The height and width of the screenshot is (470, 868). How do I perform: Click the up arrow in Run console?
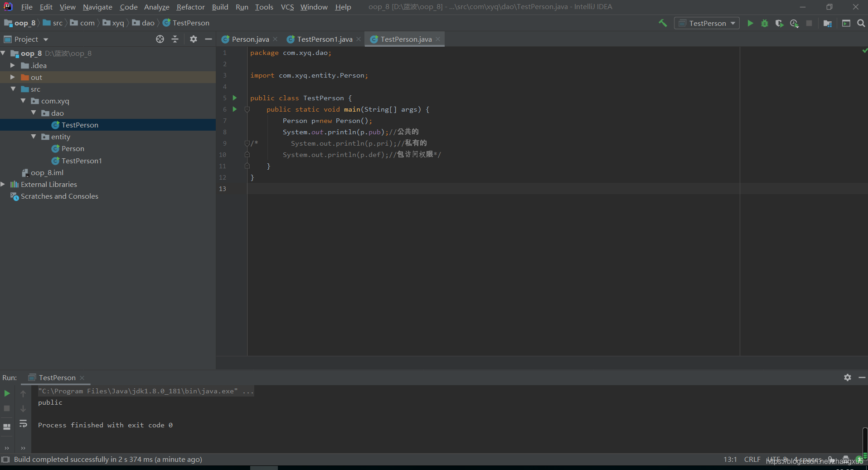[x=23, y=393]
